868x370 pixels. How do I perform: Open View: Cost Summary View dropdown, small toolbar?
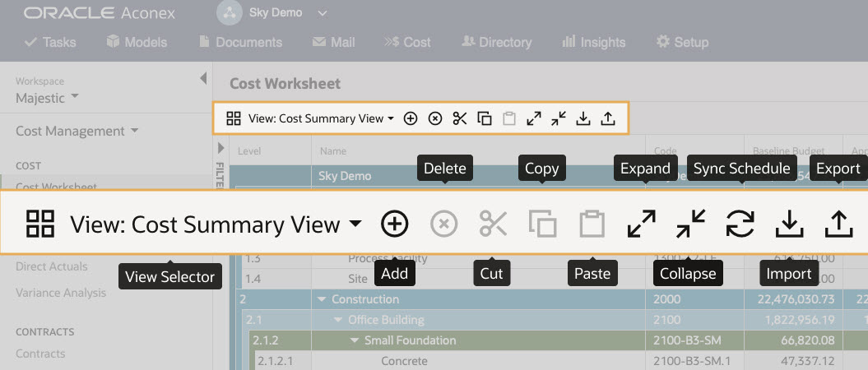(321, 118)
